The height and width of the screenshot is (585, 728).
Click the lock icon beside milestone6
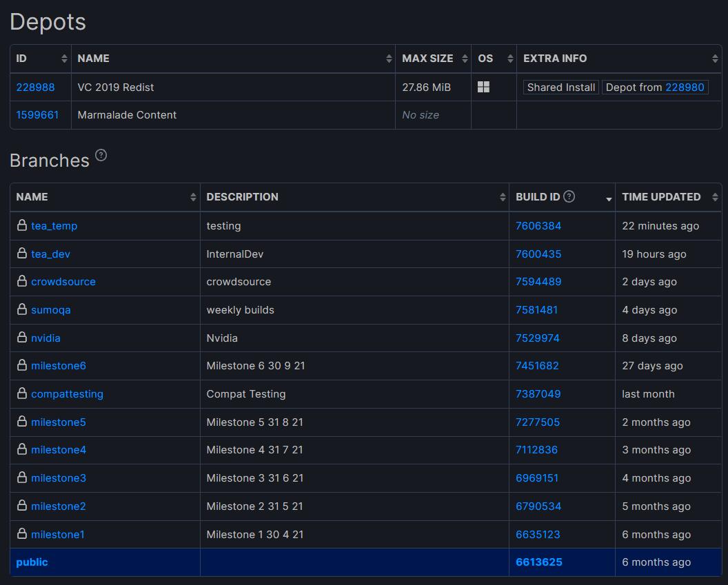[22, 365]
